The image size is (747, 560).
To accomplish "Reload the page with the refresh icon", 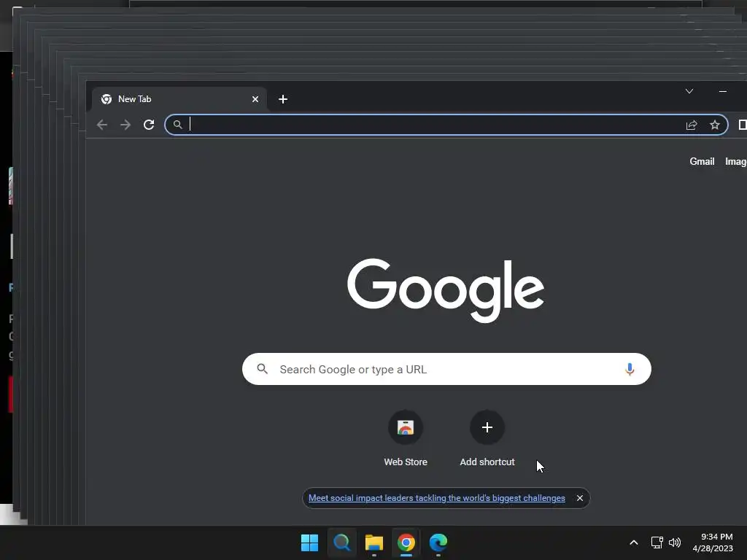I will click(x=149, y=125).
